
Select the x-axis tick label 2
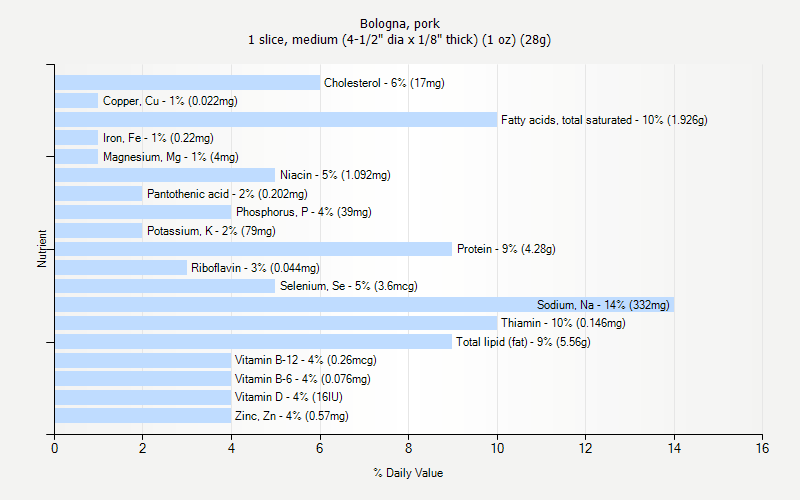coord(142,448)
